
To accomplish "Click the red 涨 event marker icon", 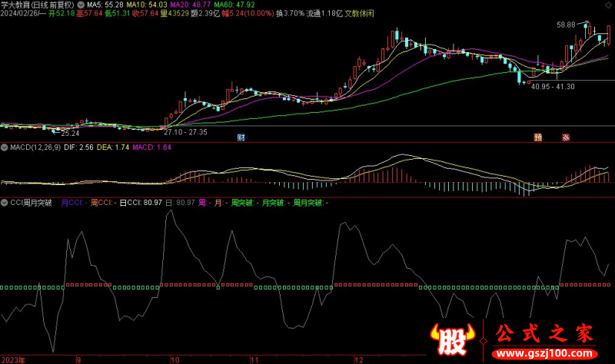I will click(566, 138).
